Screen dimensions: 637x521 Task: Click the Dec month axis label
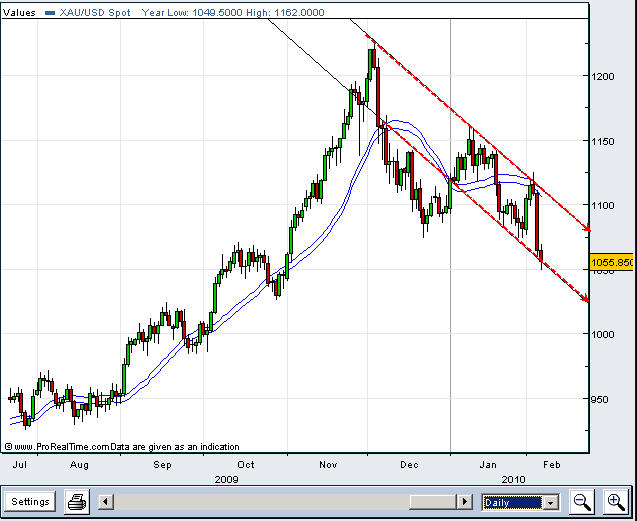point(409,465)
